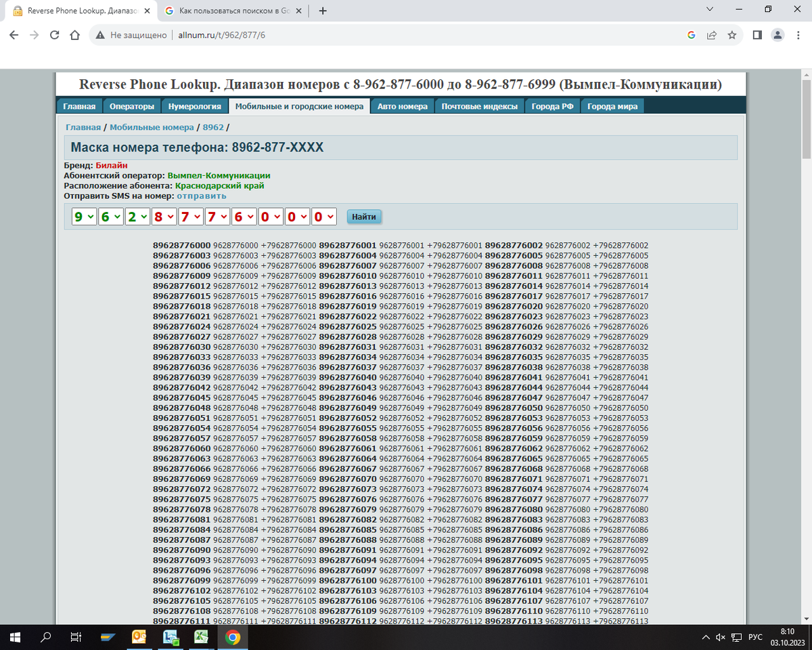
Task: Click the 'отправить' SMS link
Action: point(202,196)
